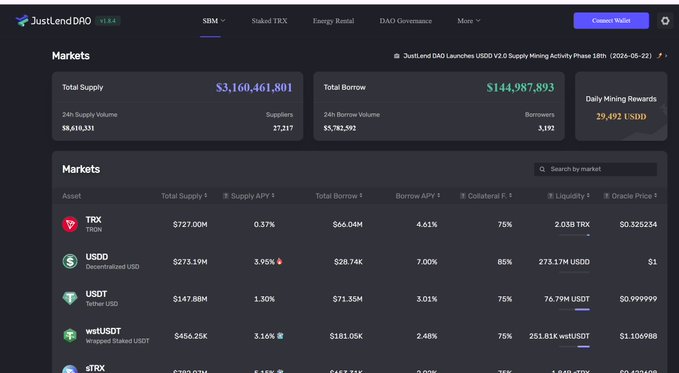This screenshot has height=373, width=679.
Task: Click the search magnifier icon
Action: 542,169
